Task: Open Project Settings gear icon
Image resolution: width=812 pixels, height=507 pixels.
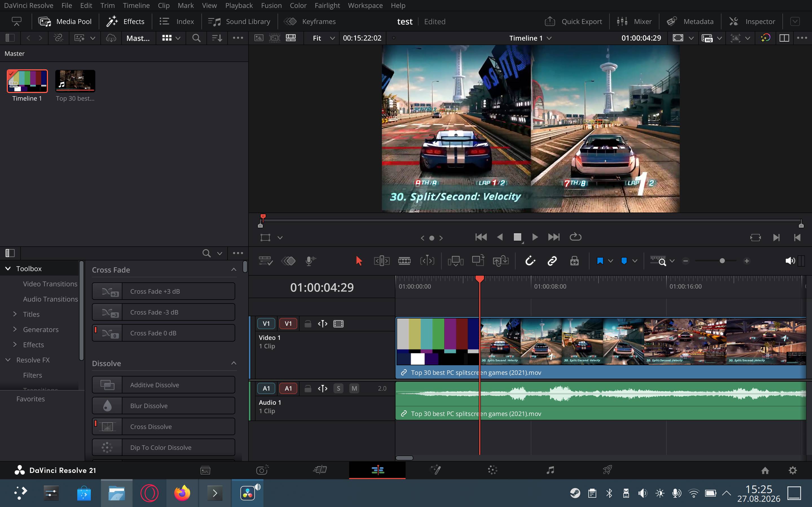Action: click(793, 470)
